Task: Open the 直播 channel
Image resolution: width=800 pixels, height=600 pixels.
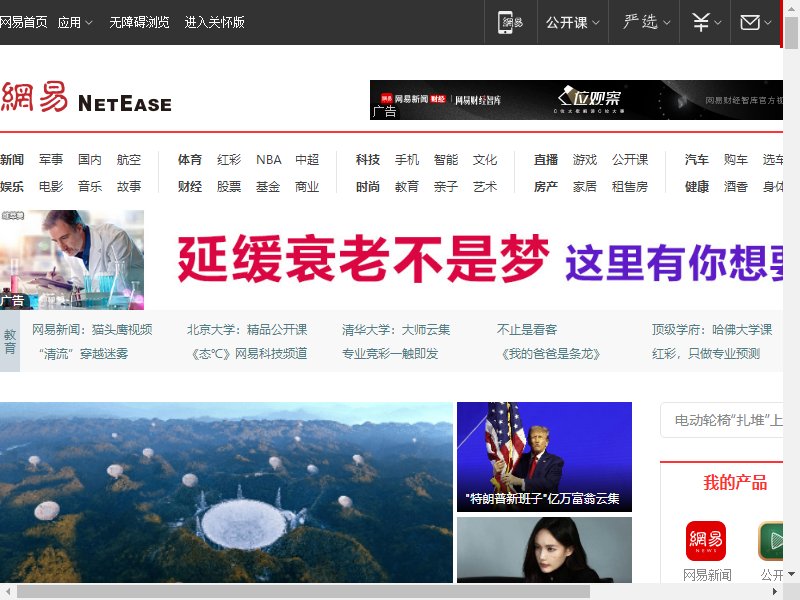Action: [x=546, y=160]
